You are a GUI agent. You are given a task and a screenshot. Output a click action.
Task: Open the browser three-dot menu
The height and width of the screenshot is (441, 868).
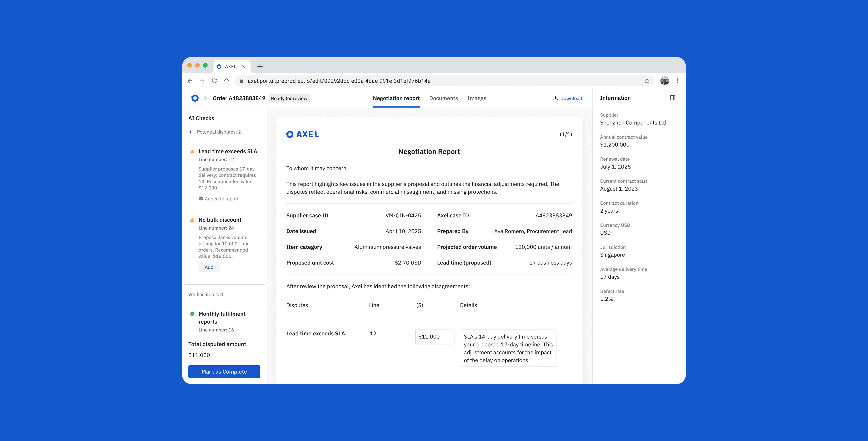[677, 81]
